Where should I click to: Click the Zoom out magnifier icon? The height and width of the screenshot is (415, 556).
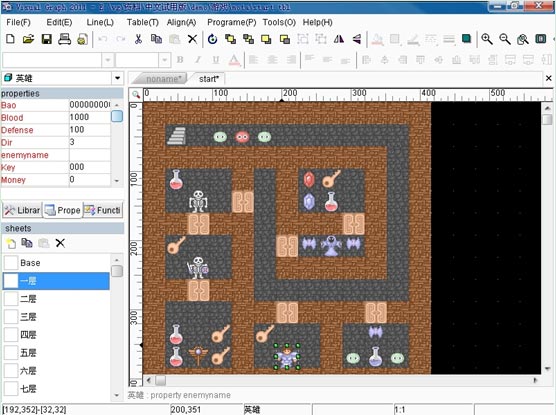tap(505, 39)
